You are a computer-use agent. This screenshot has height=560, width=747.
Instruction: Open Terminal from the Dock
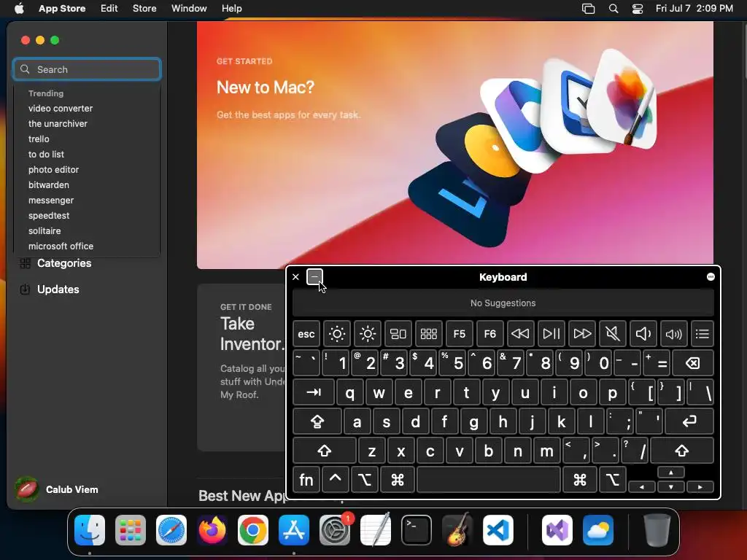tap(417, 530)
